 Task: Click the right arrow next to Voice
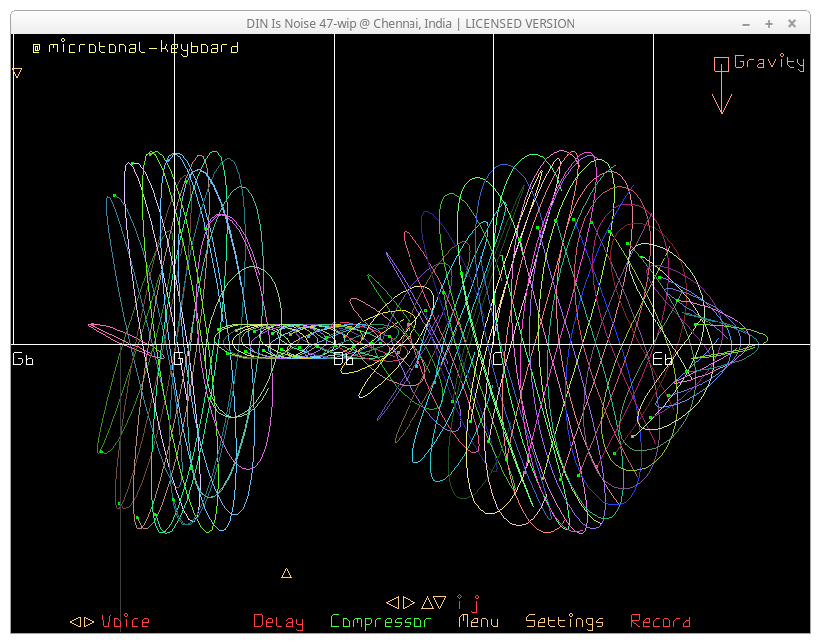[89, 622]
